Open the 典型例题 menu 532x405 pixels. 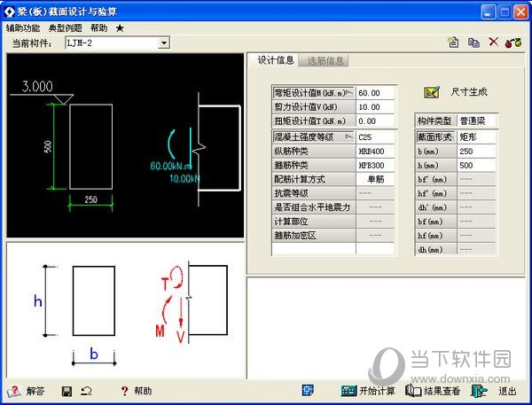66,28
